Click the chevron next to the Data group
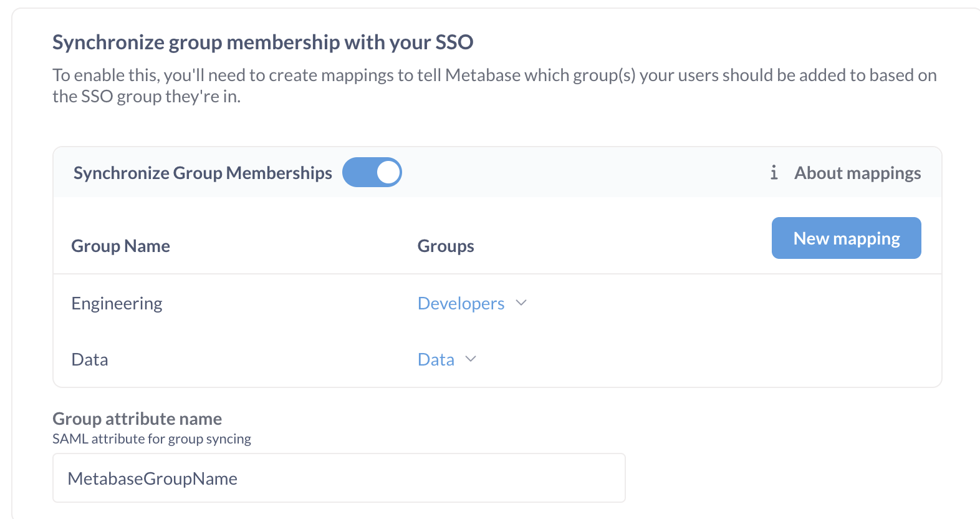Image resolution: width=980 pixels, height=519 pixels. click(471, 359)
